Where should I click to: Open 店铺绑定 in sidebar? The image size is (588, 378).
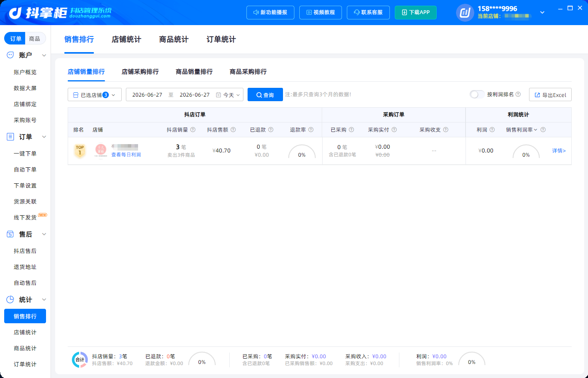(x=25, y=104)
